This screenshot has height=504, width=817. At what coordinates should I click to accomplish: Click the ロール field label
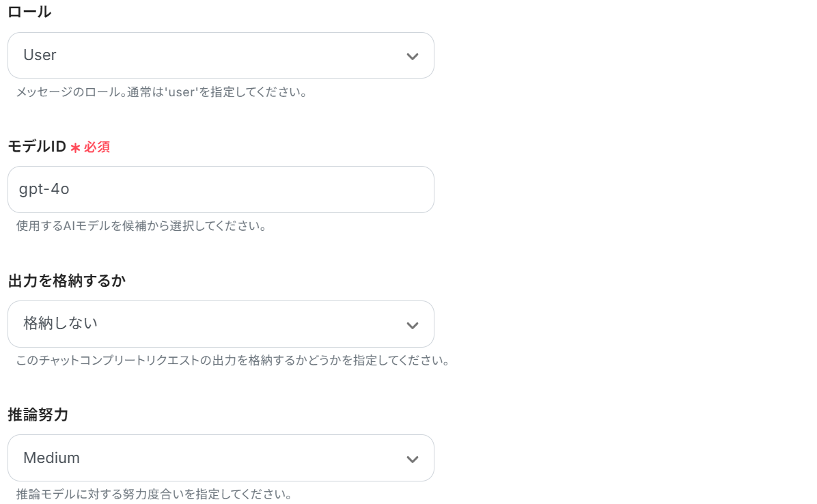point(29,12)
